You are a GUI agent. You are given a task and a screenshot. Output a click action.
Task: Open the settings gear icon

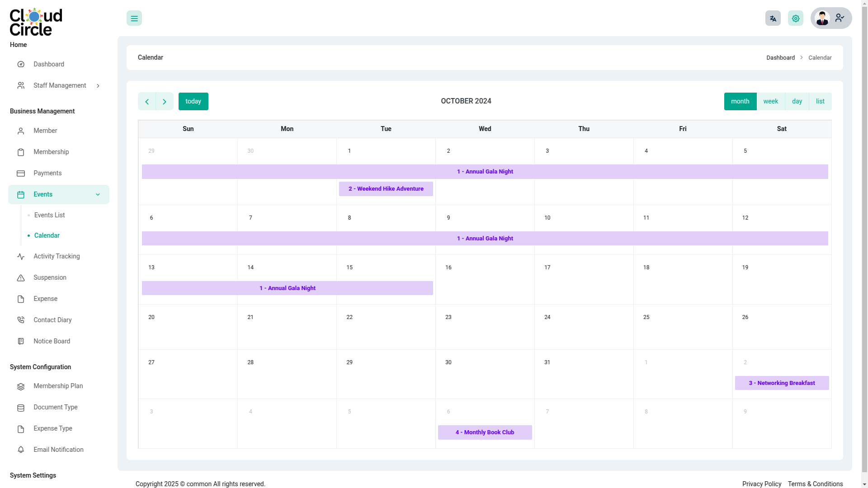click(x=795, y=19)
